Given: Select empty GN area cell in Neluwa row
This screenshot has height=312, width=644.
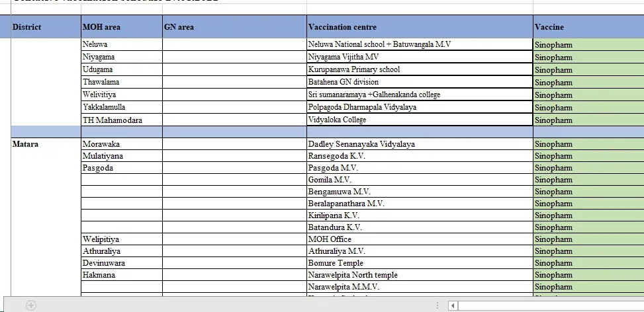Looking at the screenshot, I should [x=234, y=44].
